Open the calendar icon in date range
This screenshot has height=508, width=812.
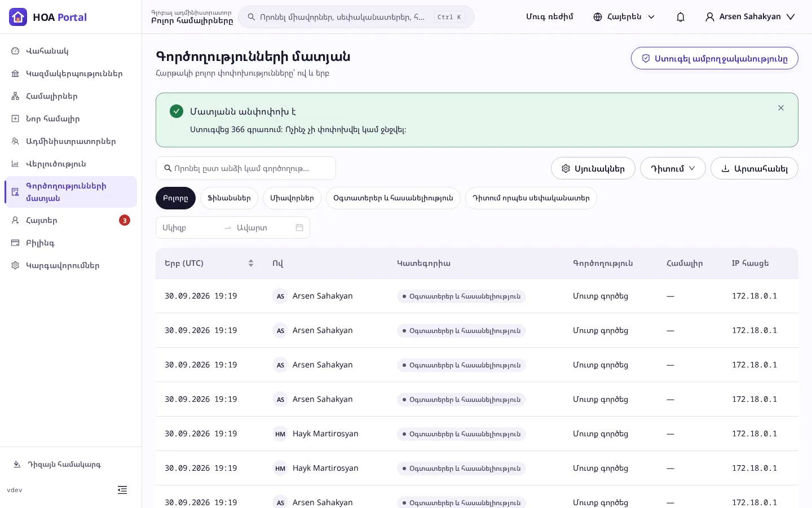pos(299,227)
